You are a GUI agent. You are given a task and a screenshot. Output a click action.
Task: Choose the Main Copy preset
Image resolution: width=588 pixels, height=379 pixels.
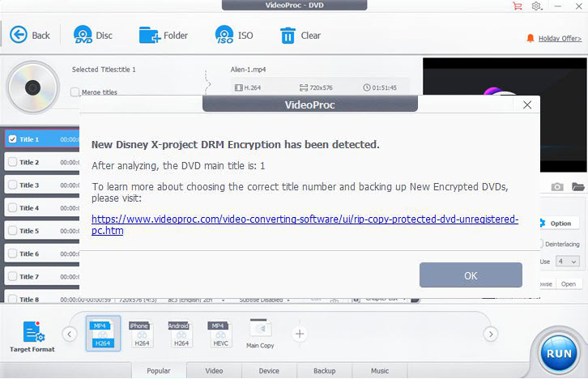coord(260,334)
